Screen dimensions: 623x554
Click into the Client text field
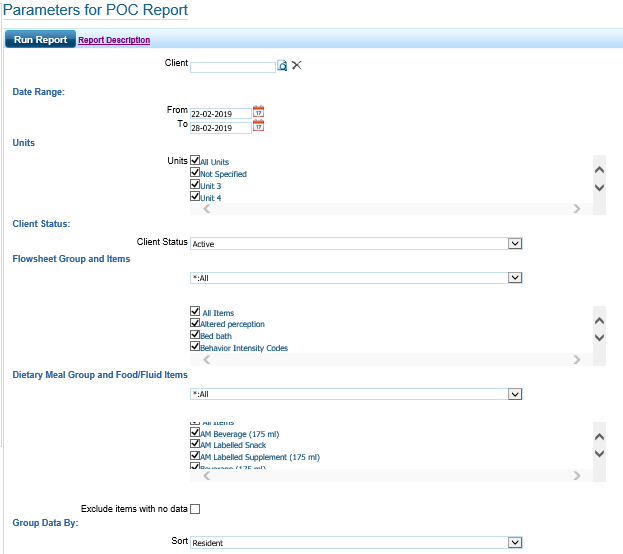232,67
